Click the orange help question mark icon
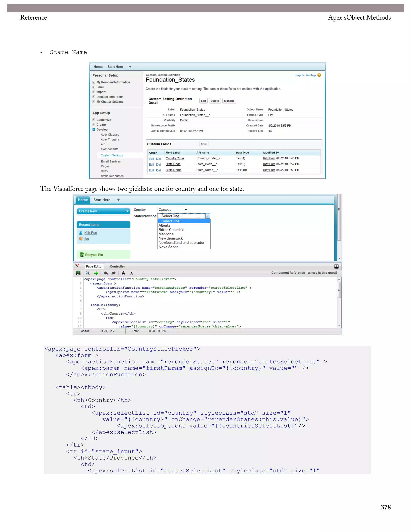 [x=319, y=75]
